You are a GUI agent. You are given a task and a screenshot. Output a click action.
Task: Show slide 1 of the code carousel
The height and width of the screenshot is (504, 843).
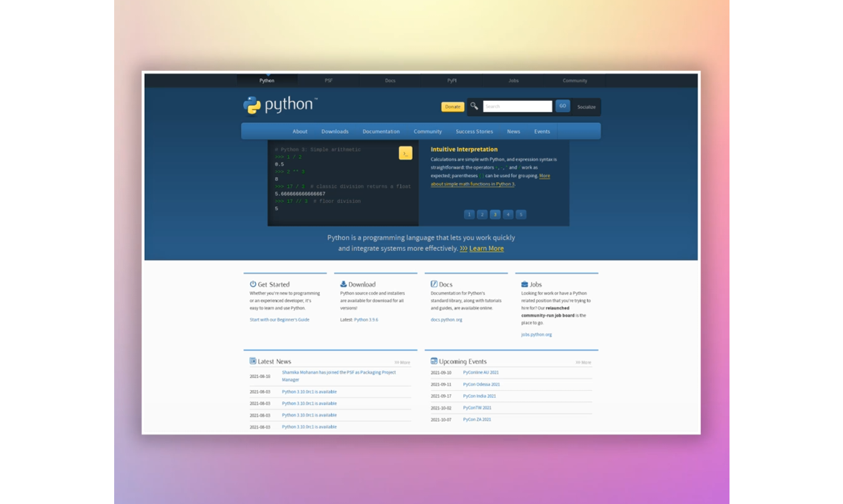(469, 214)
